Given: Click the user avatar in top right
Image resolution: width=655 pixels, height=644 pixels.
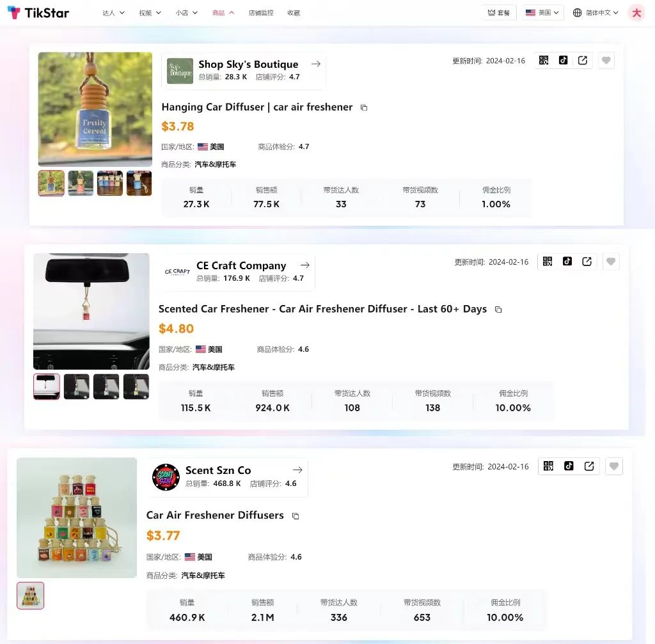Looking at the screenshot, I should [636, 13].
